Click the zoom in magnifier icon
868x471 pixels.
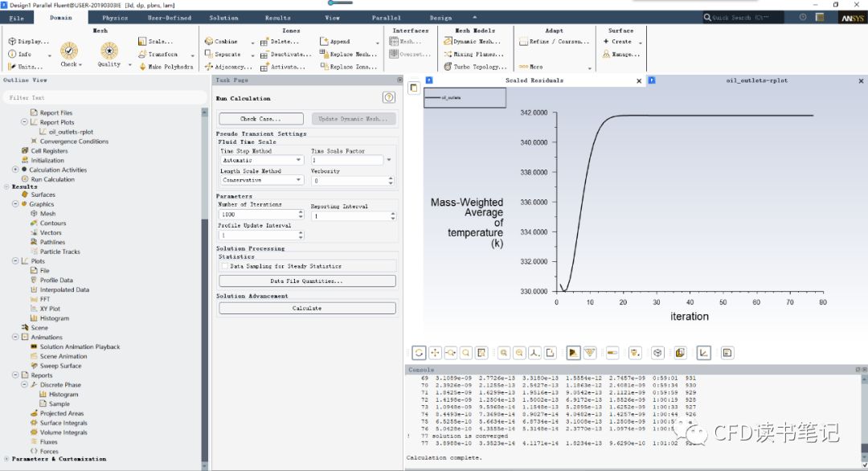[x=504, y=353]
